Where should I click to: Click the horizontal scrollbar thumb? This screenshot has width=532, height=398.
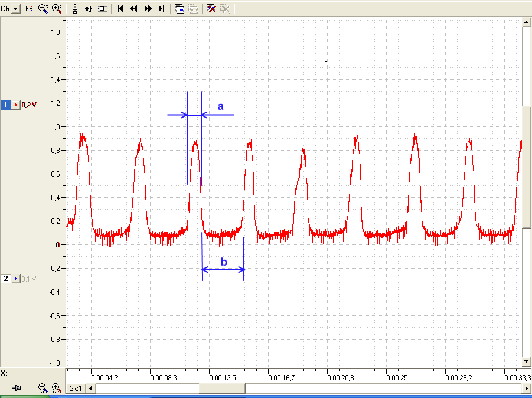222,388
